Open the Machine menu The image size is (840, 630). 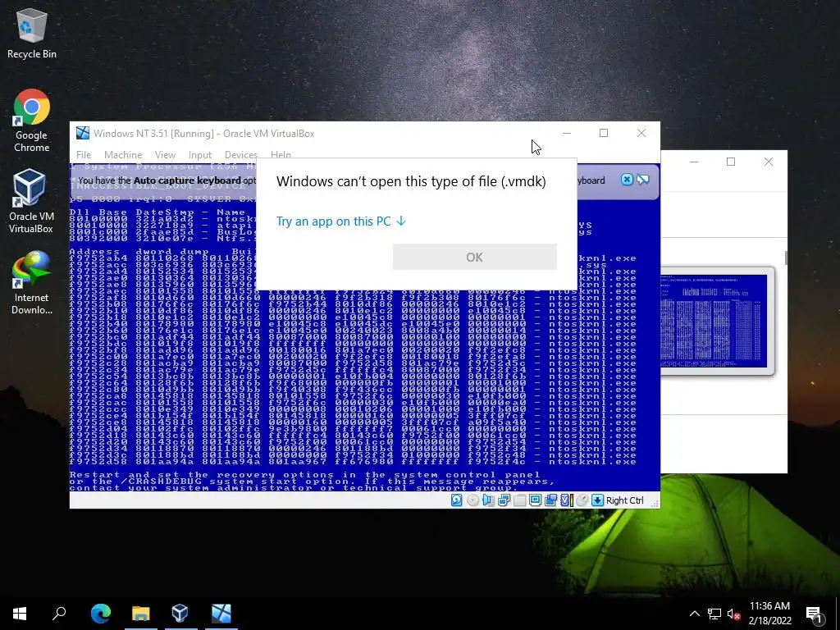click(x=123, y=155)
